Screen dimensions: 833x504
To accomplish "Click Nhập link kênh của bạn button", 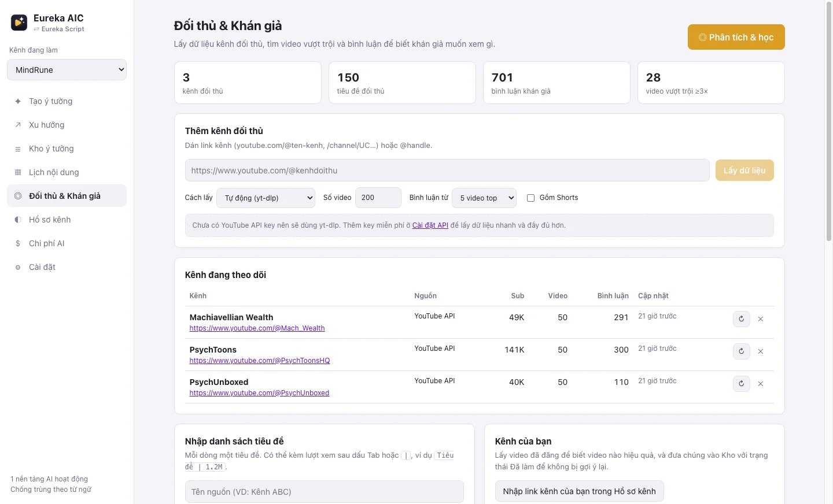I will (x=579, y=491).
